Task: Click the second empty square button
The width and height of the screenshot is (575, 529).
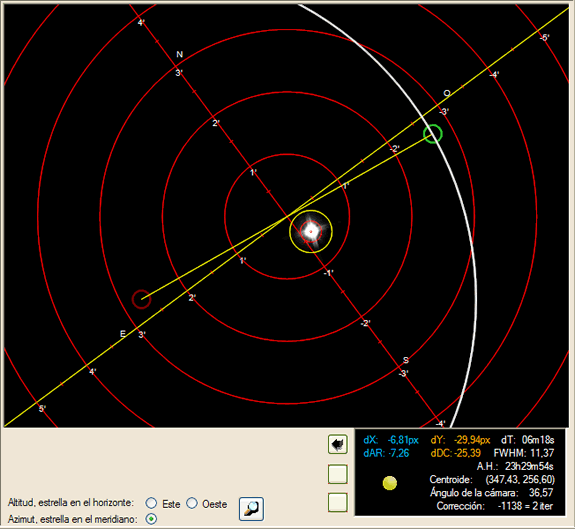Action: point(337,502)
